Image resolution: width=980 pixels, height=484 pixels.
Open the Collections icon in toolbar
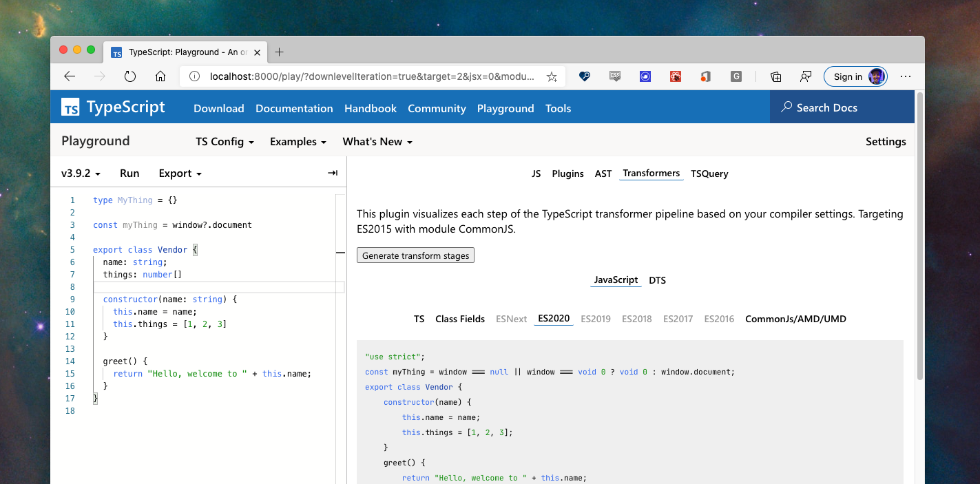coord(775,76)
